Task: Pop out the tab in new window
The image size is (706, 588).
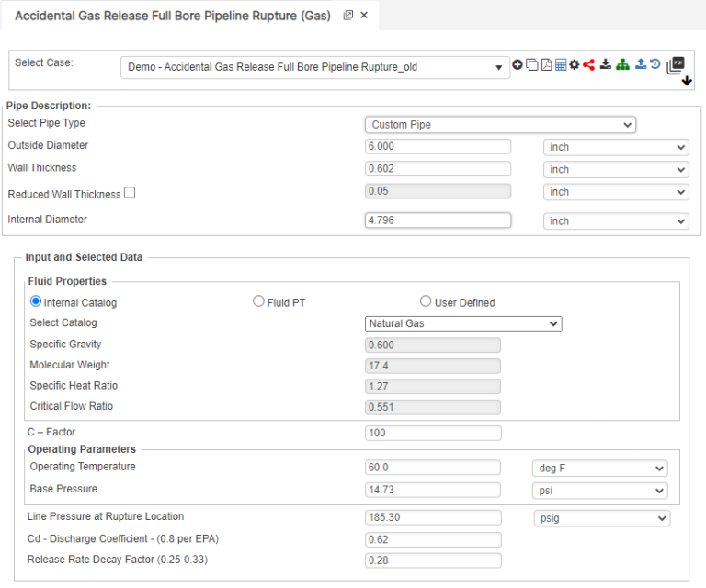Action: tap(348, 16)
